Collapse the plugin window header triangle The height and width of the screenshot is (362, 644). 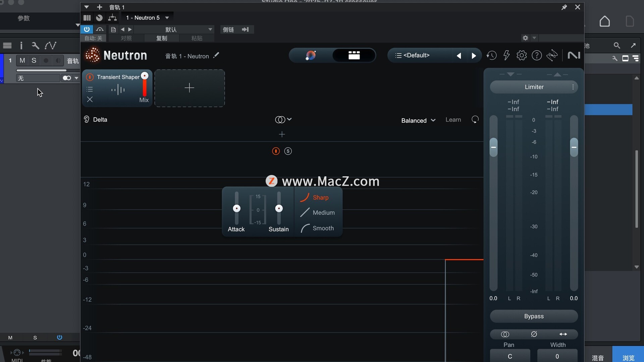coord(87,7)
